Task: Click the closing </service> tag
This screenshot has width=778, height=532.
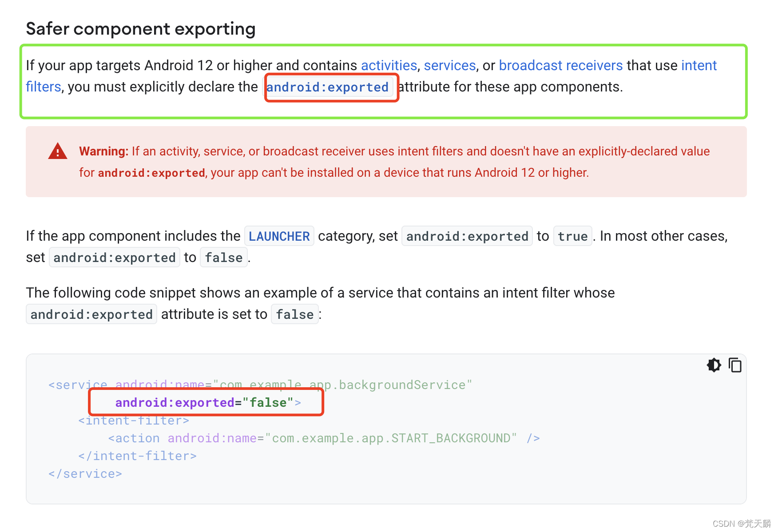Action: click(85, 474)
